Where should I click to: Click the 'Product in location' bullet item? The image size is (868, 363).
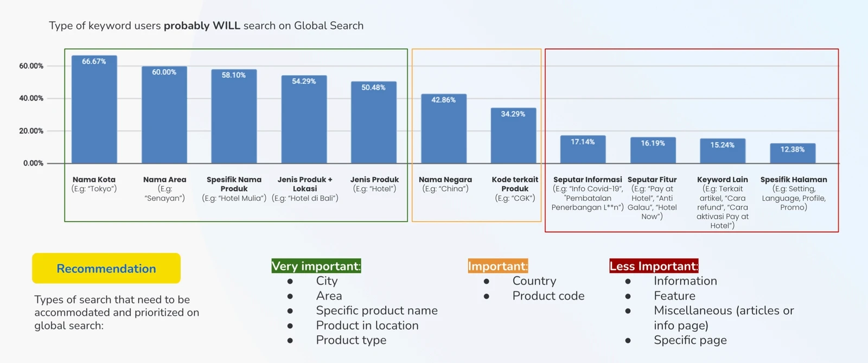pos(367,326)
